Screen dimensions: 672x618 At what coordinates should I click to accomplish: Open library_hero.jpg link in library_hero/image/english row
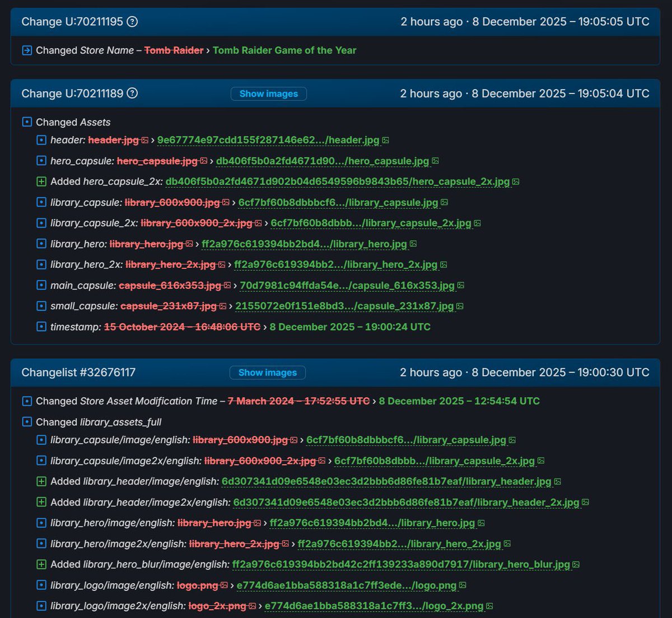[x=372, y=523]
